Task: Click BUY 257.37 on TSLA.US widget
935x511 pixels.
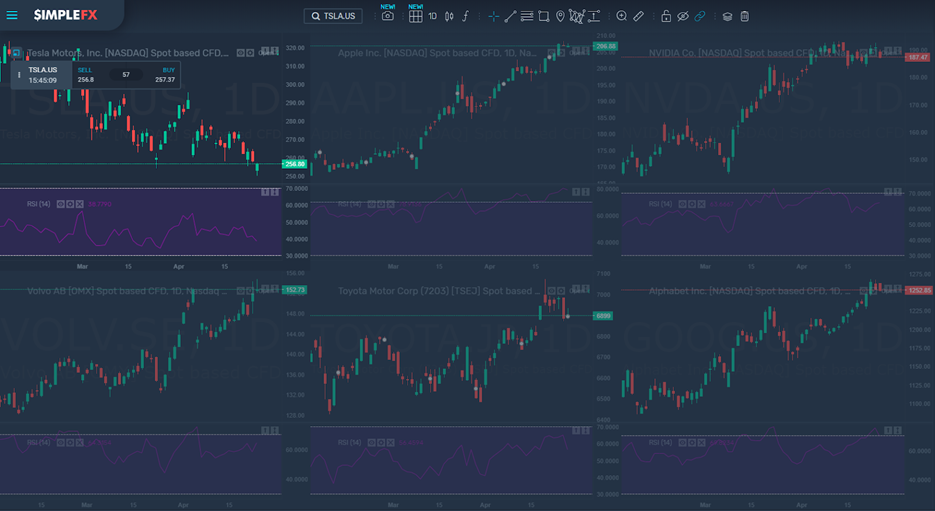Action: 165,75
